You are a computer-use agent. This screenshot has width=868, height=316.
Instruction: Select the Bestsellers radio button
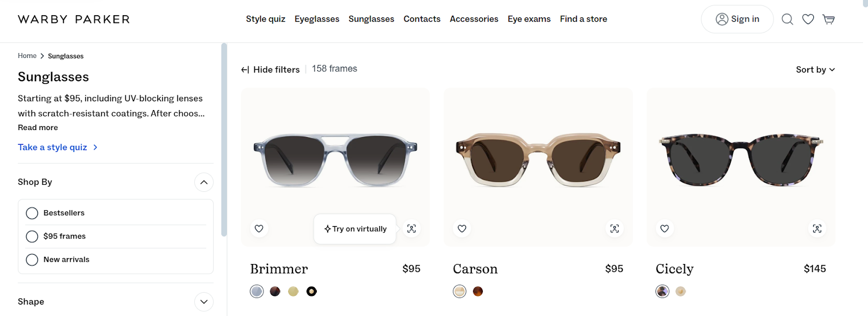[x=31, y=212]
